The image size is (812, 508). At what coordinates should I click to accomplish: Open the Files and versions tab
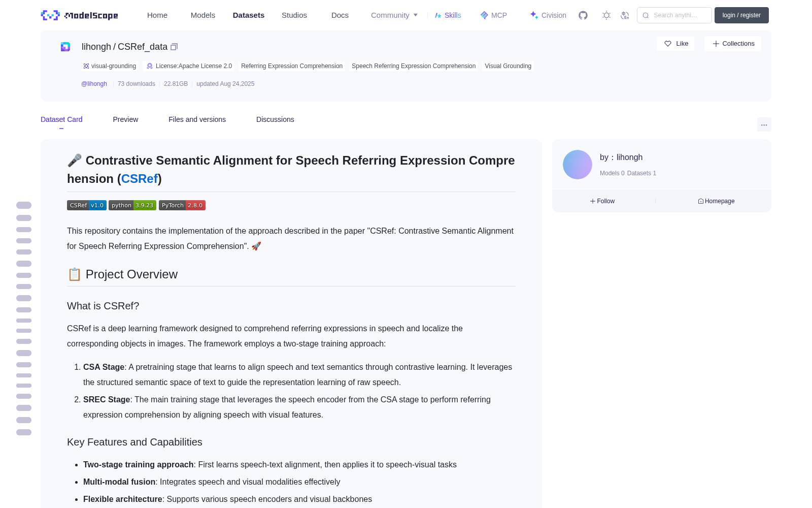coord(197,119)
